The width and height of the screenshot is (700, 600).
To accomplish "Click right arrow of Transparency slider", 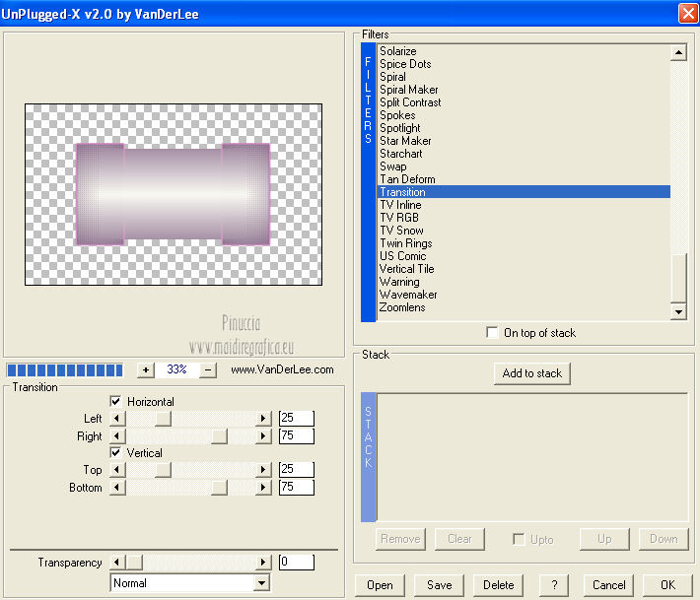I will (x=263, y=563).
